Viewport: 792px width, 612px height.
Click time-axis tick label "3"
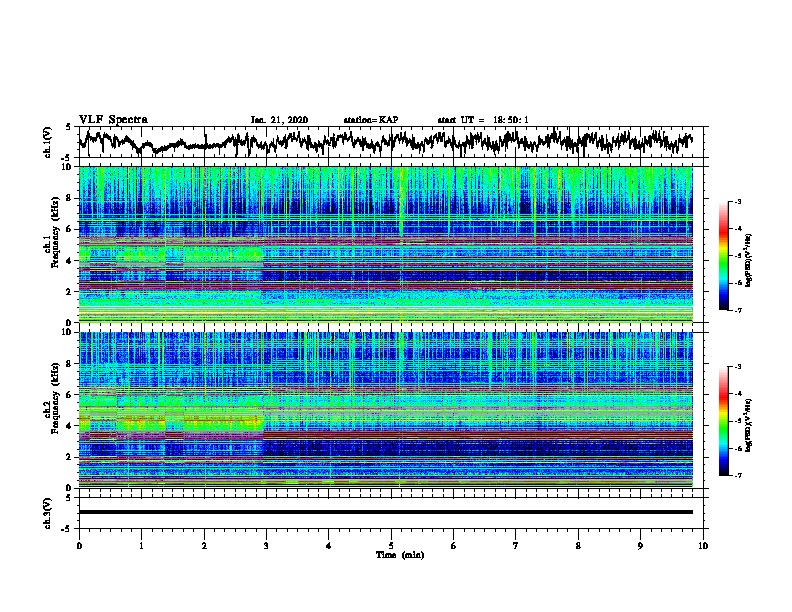point(266,546)
